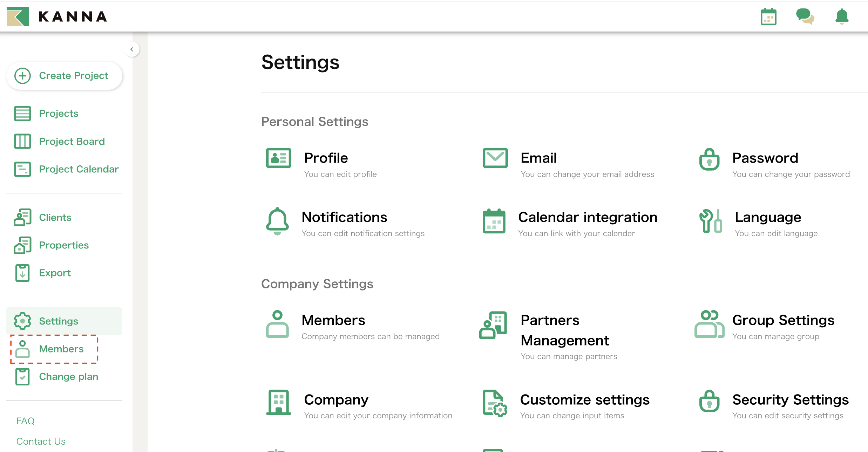Screen dimensions: 868x452
Task: Click the Group Settings people icon
Action: 709,324
